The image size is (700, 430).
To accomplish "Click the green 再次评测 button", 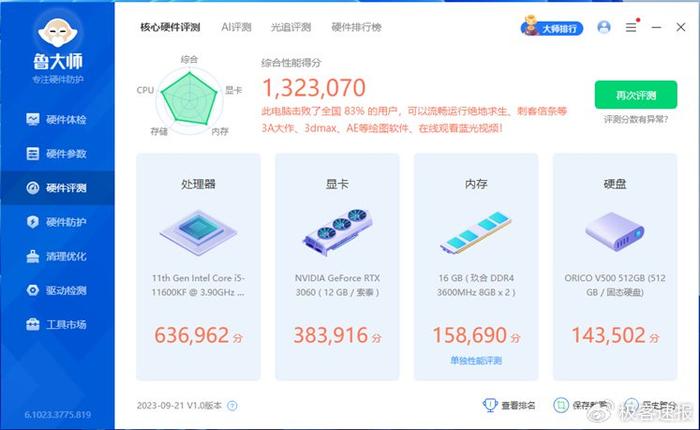I will 636,95.
